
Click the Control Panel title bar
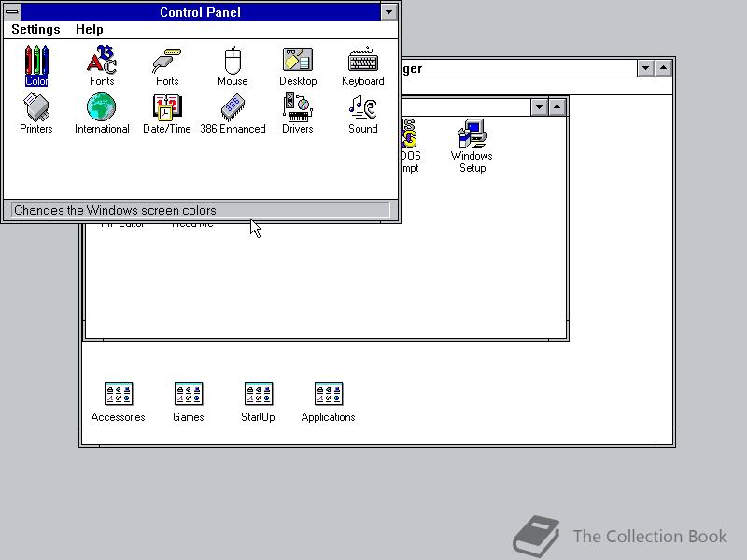click(x=201, y=12)
